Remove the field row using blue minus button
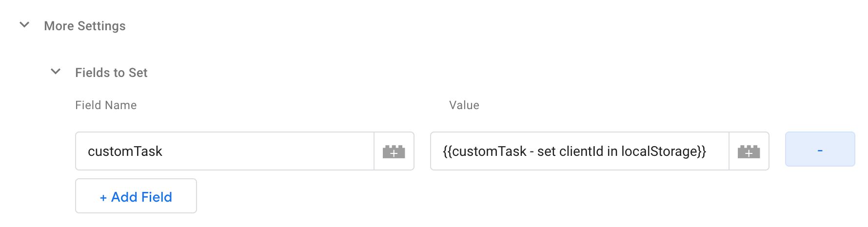The width and height of the screenshot is (868, 227). coord(820,149)
